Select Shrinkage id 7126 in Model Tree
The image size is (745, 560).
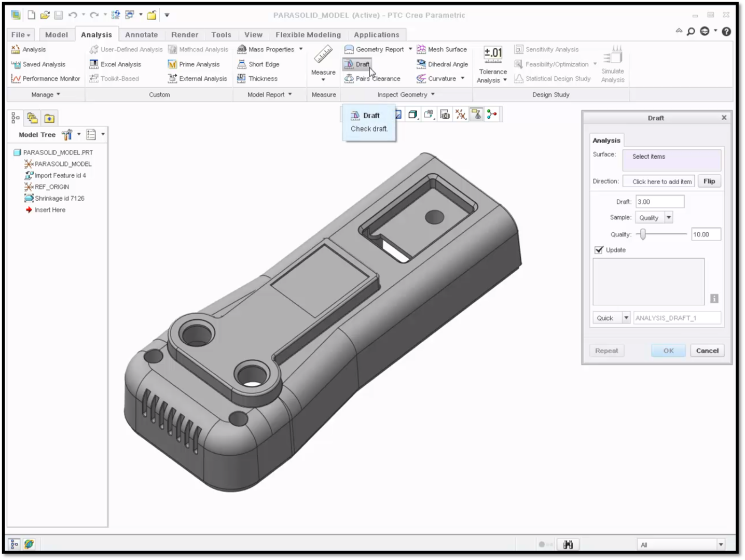[54, 198]
